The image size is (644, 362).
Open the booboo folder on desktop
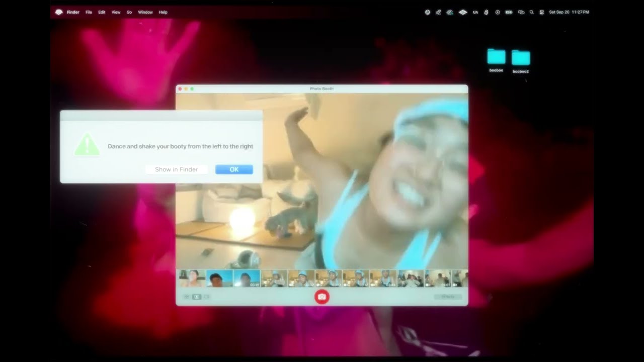tap(496, 57)
